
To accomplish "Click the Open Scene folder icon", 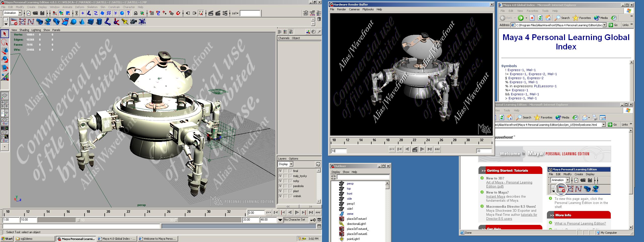I will tap(35, 13).
